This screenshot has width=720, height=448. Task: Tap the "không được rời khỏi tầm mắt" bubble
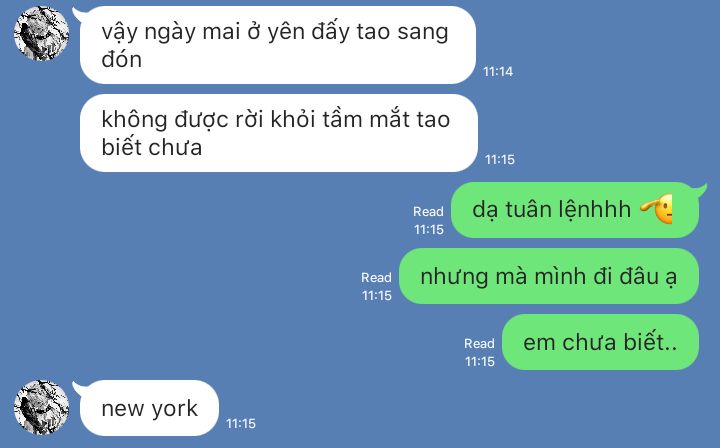pyautogui.click(x=279, y=133)
